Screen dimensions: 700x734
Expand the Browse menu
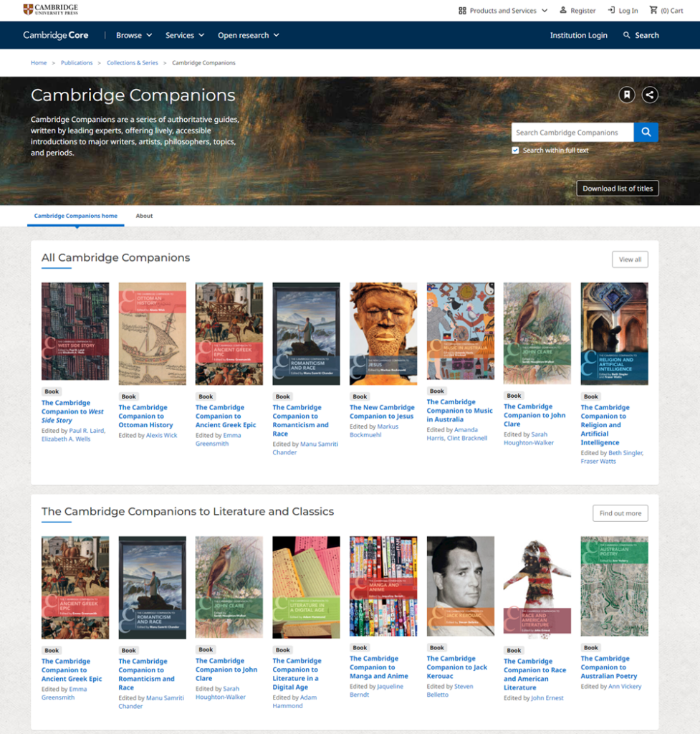coord(134,35)
